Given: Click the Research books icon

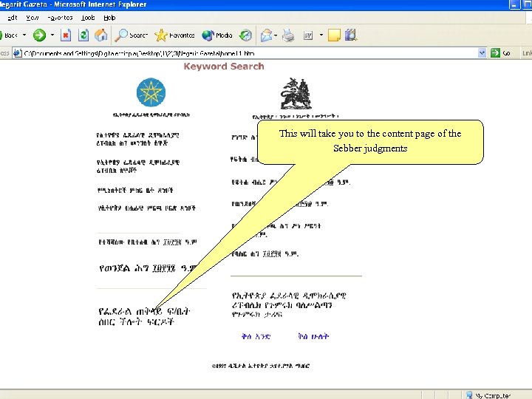Looking at the screenshot, I should click(x=351, y=35).
